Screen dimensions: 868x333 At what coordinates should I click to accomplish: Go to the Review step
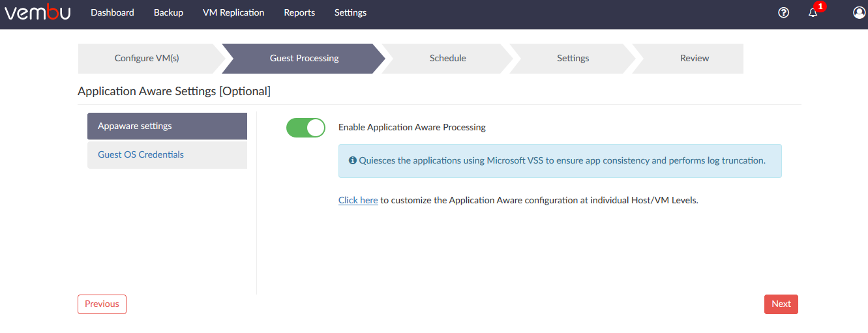pos(694,59)
